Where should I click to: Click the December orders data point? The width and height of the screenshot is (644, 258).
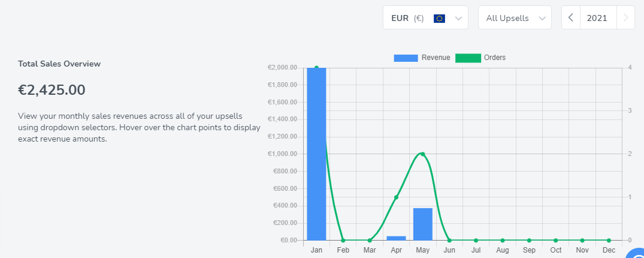609,241
